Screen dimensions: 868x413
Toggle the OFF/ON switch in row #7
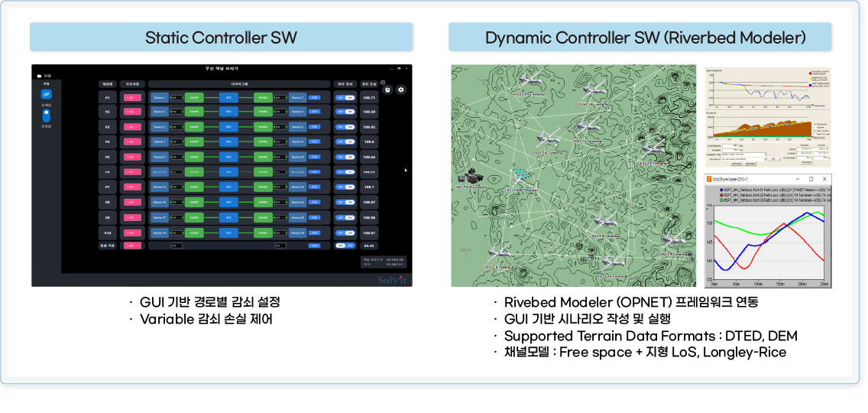[345, 187]
